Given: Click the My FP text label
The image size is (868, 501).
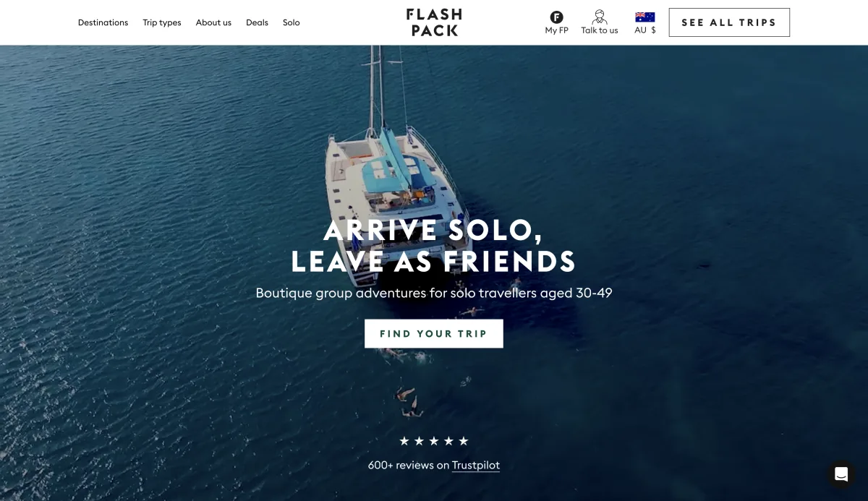Looking at the screenshot, I should (x=557, y=30).
